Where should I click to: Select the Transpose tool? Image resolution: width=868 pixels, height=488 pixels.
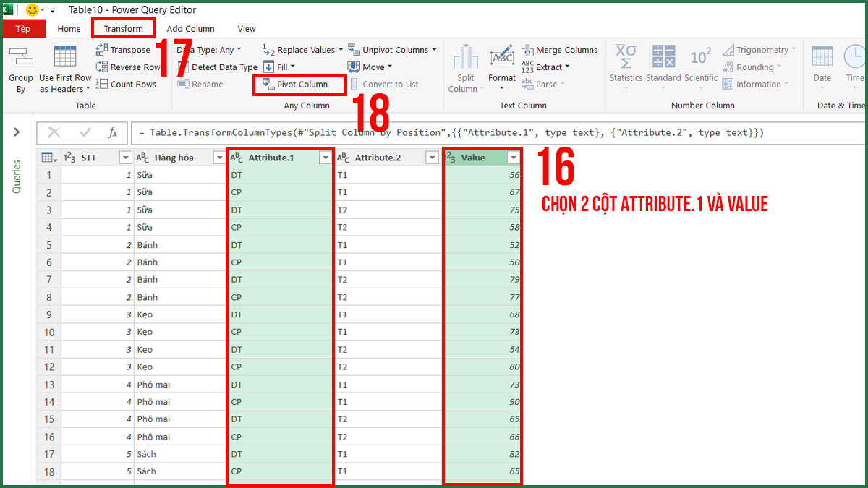click(x=128, y=49)
